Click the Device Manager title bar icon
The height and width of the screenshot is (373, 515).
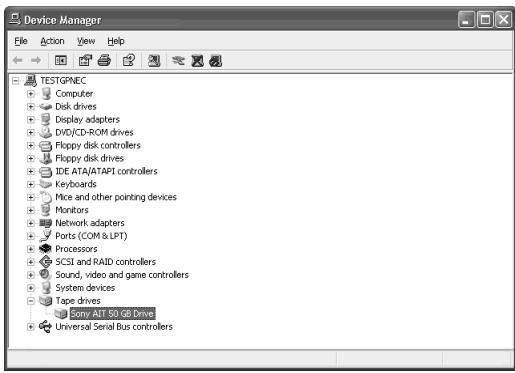pyautogui.click(x=15, y=19)
